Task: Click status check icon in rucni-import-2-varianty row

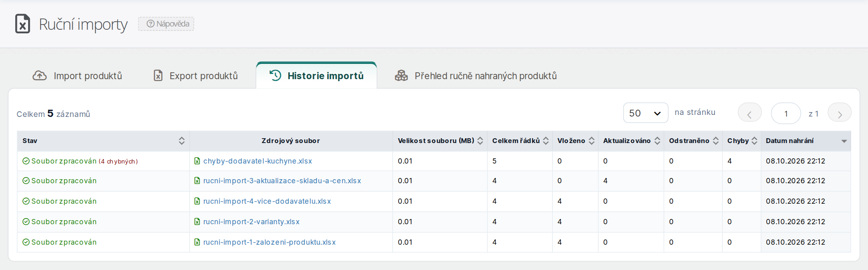Action: (x=26, y=222)
